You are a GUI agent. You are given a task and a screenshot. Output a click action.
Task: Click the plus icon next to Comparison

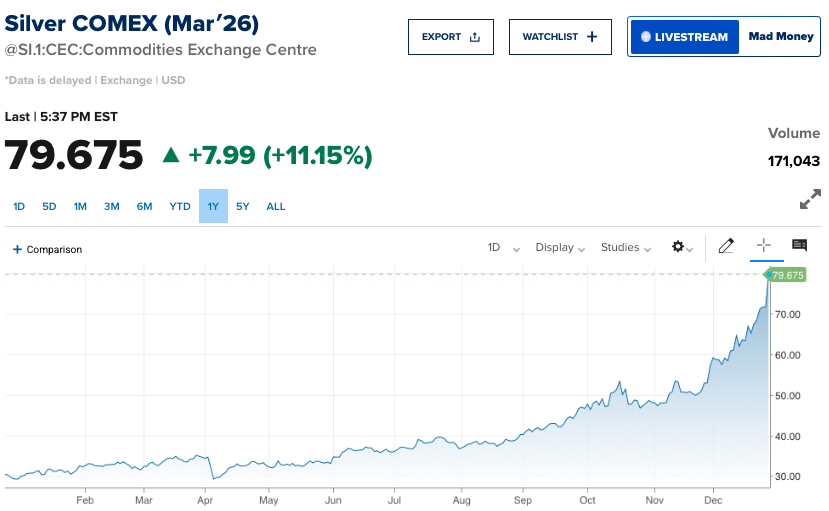click(x=17, y=249)
